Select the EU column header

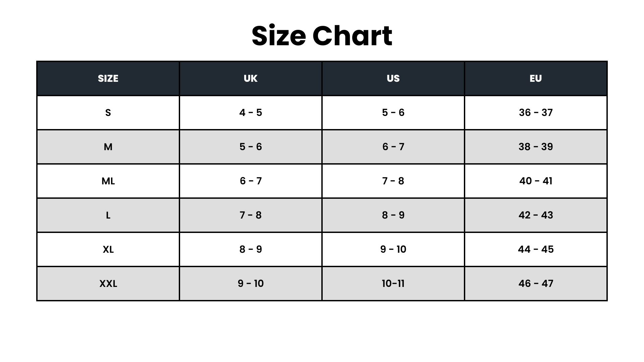536,78
